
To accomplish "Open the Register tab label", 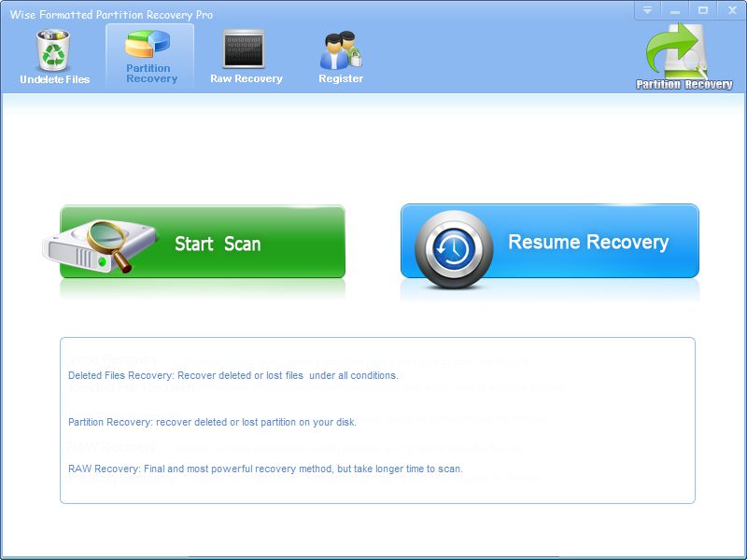I will click(x=341, y=79).
